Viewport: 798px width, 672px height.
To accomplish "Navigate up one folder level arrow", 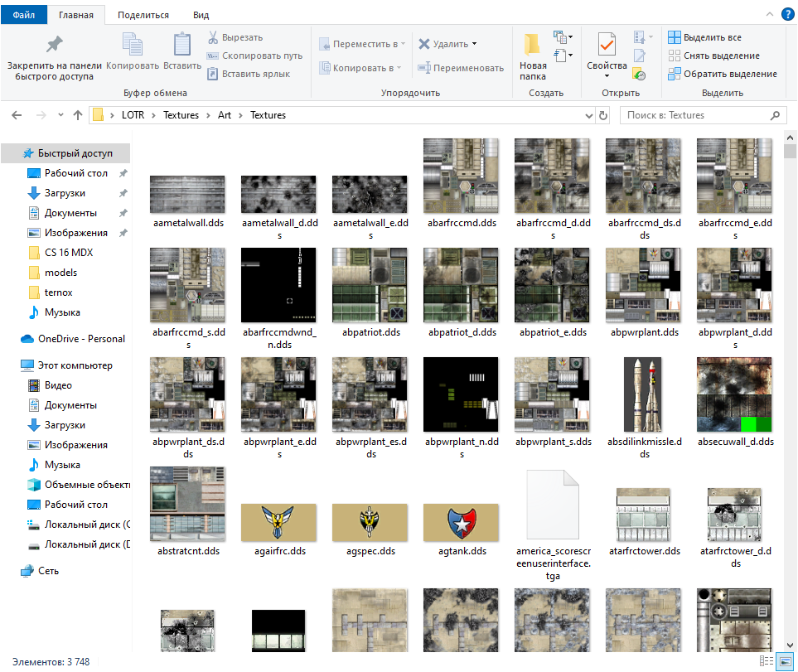I will tap(77, 115).
